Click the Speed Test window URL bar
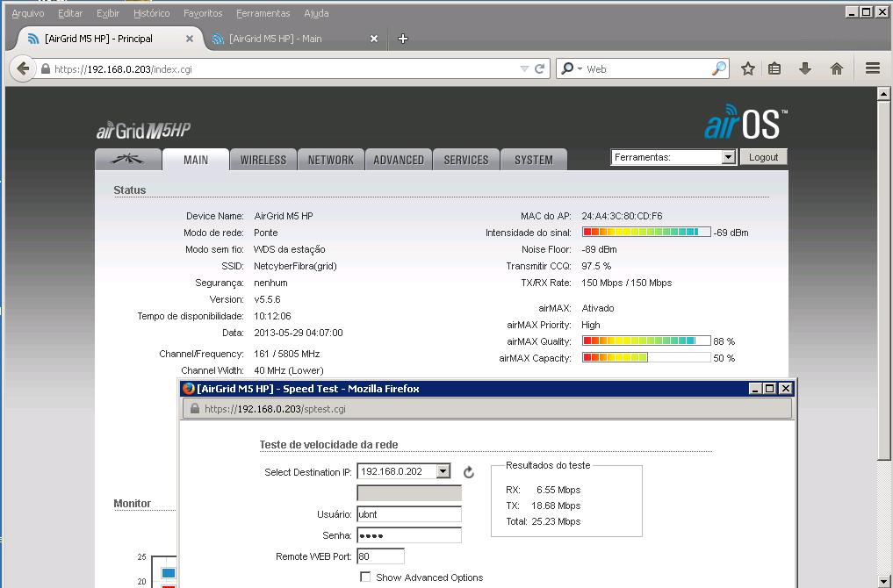Screen dimensions: 893x588 click(487, 409)
